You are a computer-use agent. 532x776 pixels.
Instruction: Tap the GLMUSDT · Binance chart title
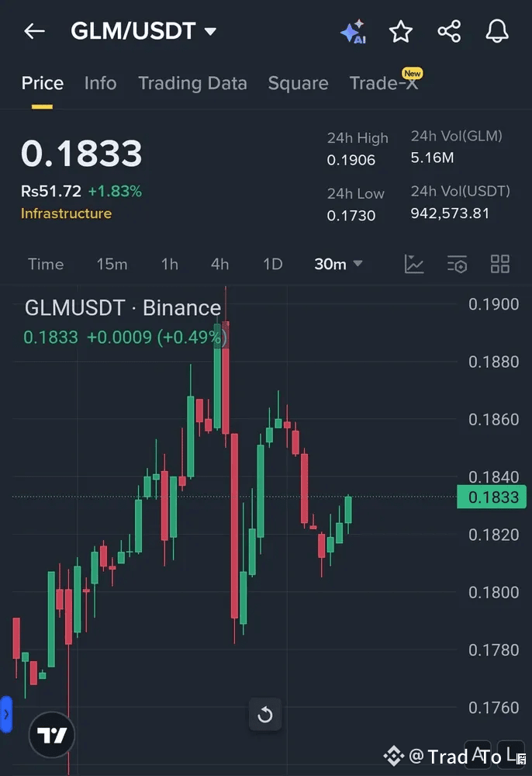click(x=123, y=308)
